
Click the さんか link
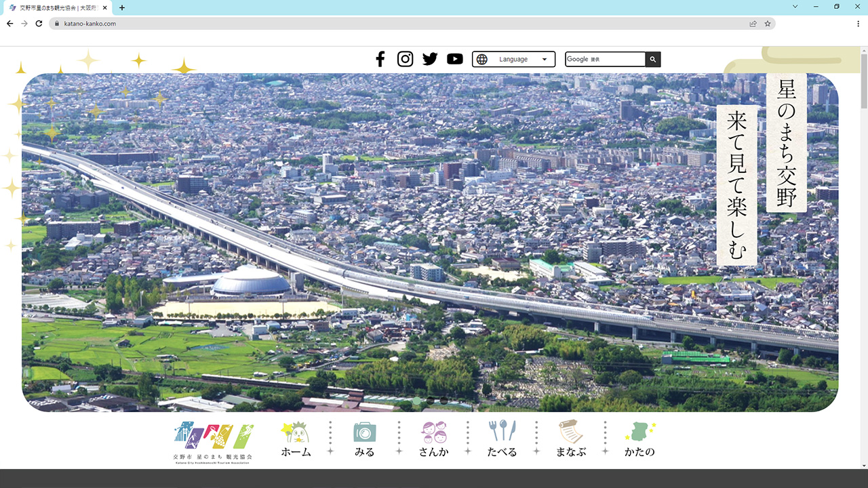pos(433,439)
